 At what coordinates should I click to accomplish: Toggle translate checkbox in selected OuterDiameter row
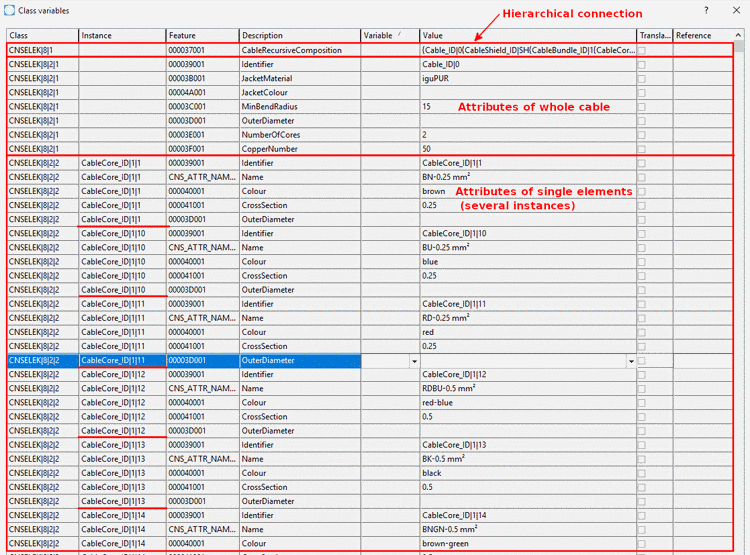tap(642, 361)
